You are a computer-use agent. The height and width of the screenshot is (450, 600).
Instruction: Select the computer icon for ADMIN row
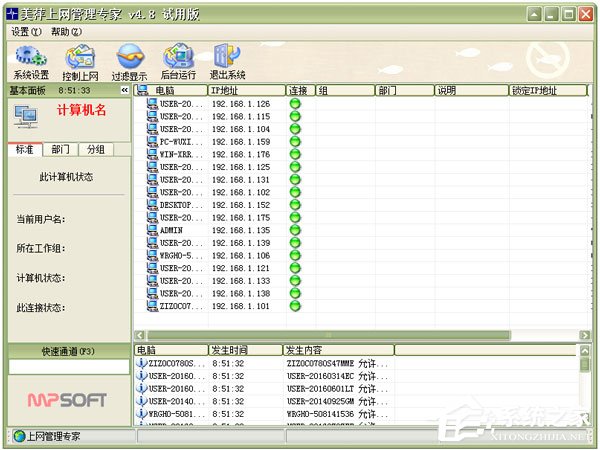click(152, 230)
